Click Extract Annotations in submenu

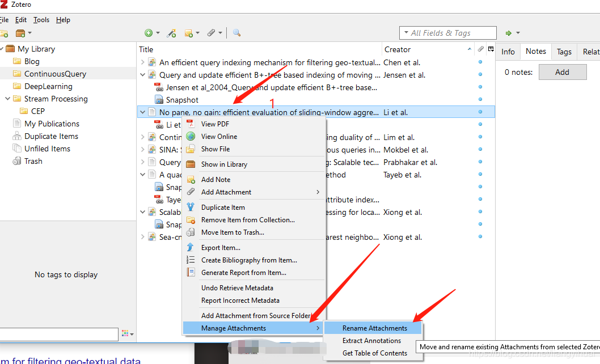point(373,341)
